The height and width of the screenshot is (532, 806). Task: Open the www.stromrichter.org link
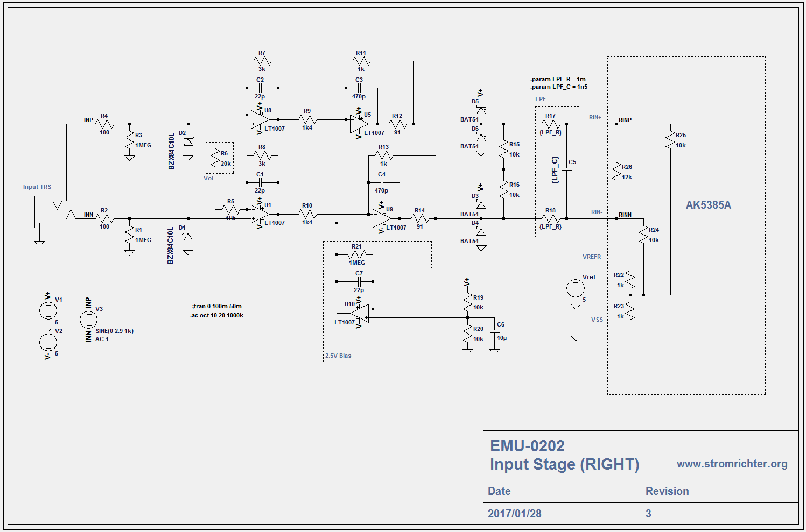pos(732,464)
